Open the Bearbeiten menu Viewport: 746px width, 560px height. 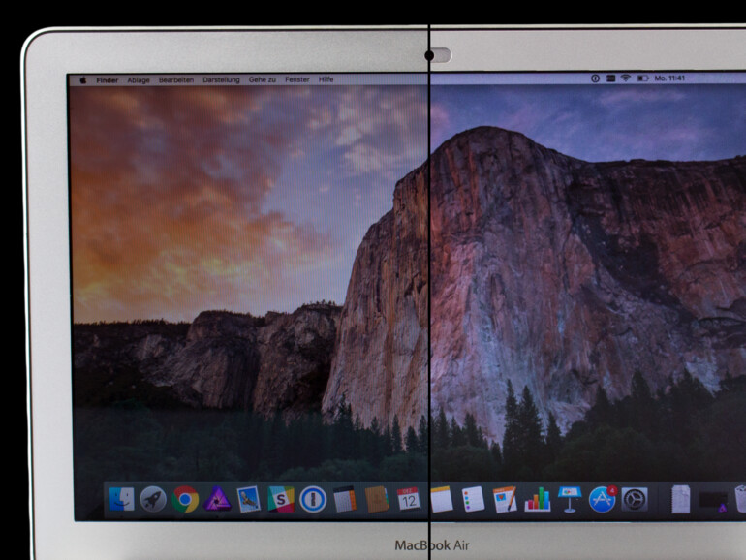(x=176, y=80)
